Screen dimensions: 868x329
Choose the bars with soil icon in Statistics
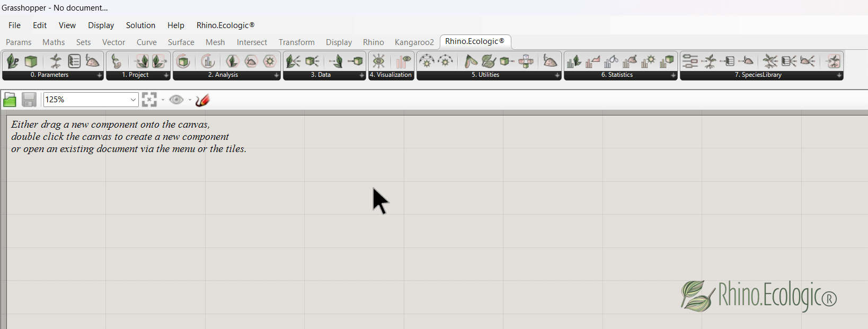click(x=630, y=61)
